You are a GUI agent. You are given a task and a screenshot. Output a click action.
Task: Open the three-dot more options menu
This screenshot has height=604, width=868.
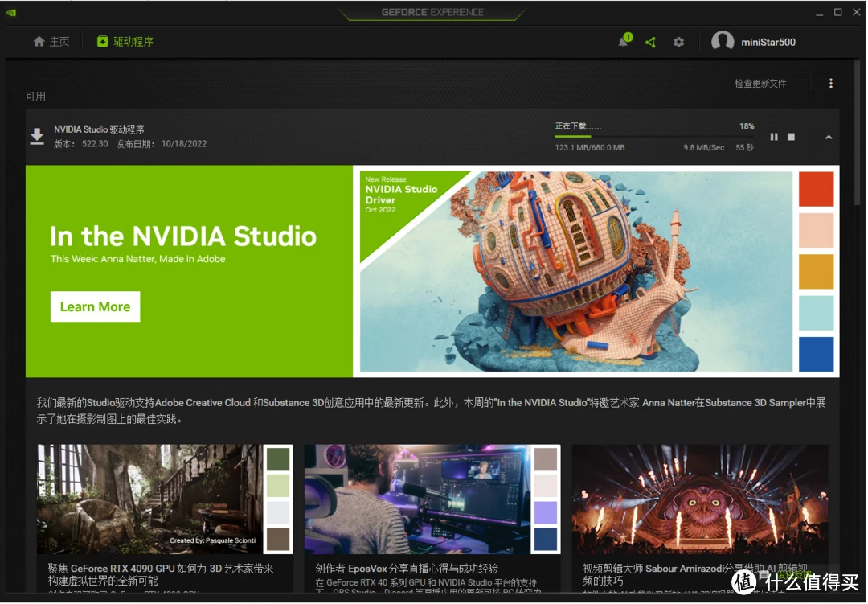coord(831,83)
